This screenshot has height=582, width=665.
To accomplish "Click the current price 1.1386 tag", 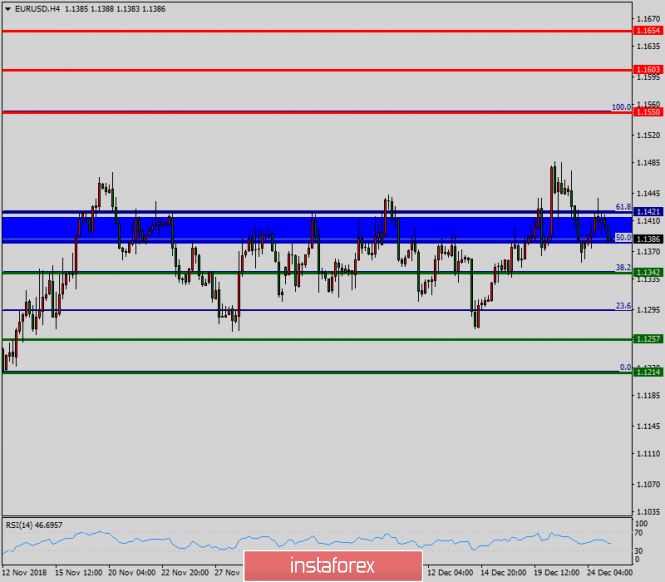I will click(648, 240).
